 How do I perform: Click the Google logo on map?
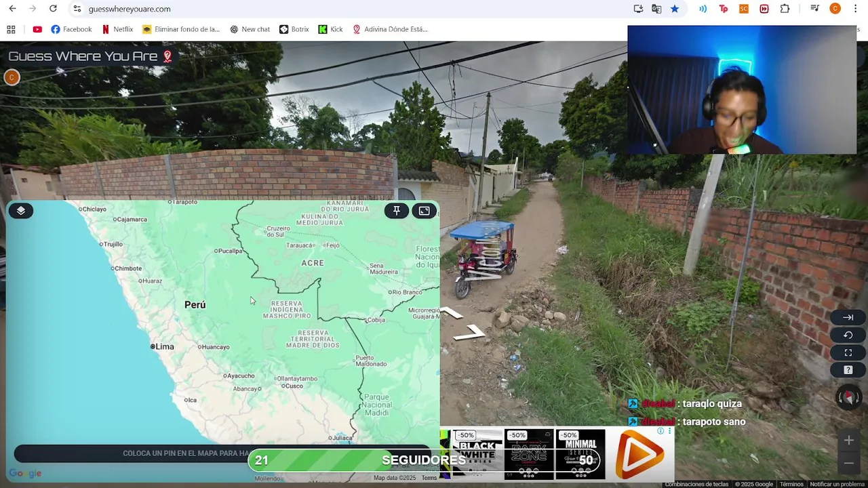(x=25, y=474)
